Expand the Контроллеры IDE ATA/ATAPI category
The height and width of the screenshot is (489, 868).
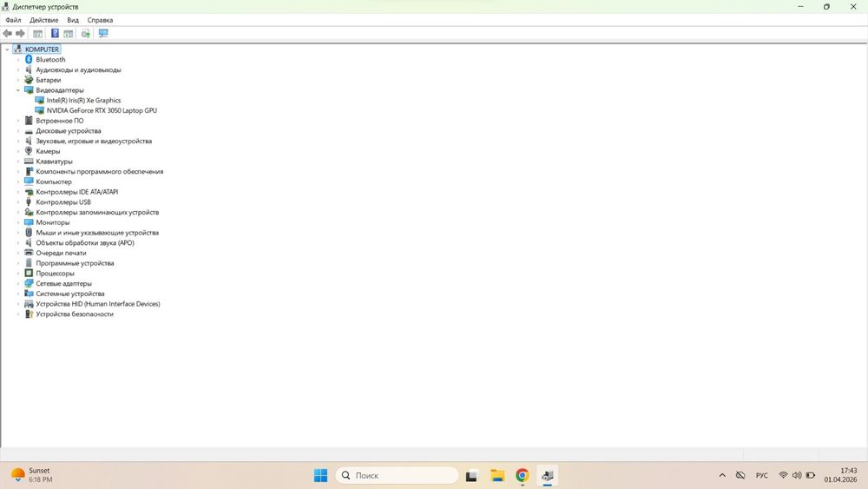17,192
